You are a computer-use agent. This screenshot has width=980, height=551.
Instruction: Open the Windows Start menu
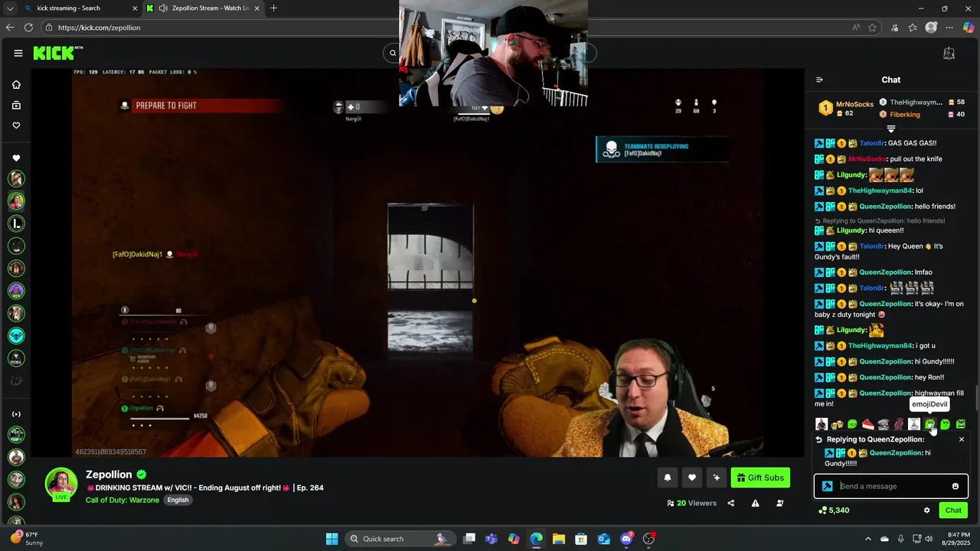point(332,539)
